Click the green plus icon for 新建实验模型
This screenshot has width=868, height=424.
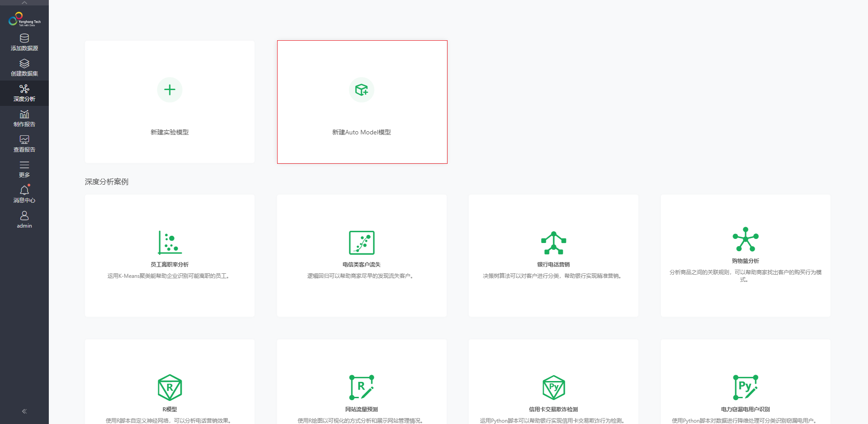coord(170,90)
